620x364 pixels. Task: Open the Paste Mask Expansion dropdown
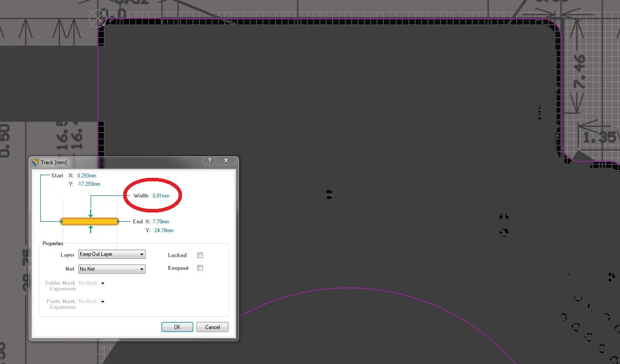(103, 302)
